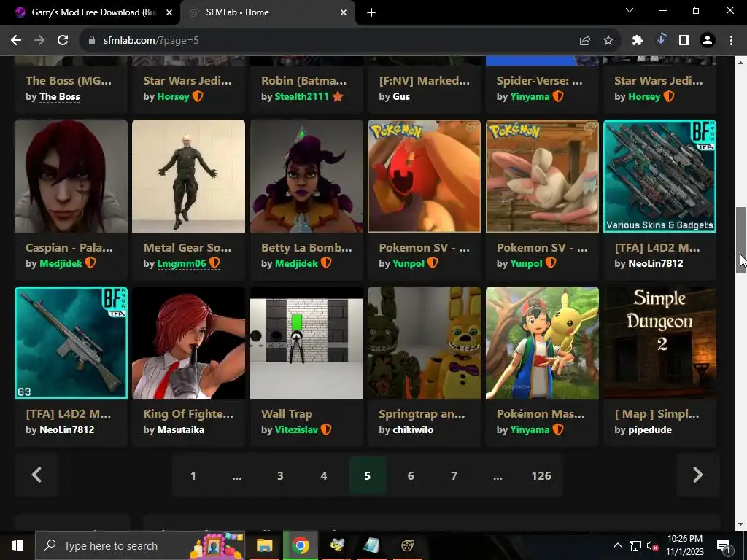The image size is (747, 560).
Task: Open the Windows Start menu
Action: pyautogui.click(x=18, y=545)
